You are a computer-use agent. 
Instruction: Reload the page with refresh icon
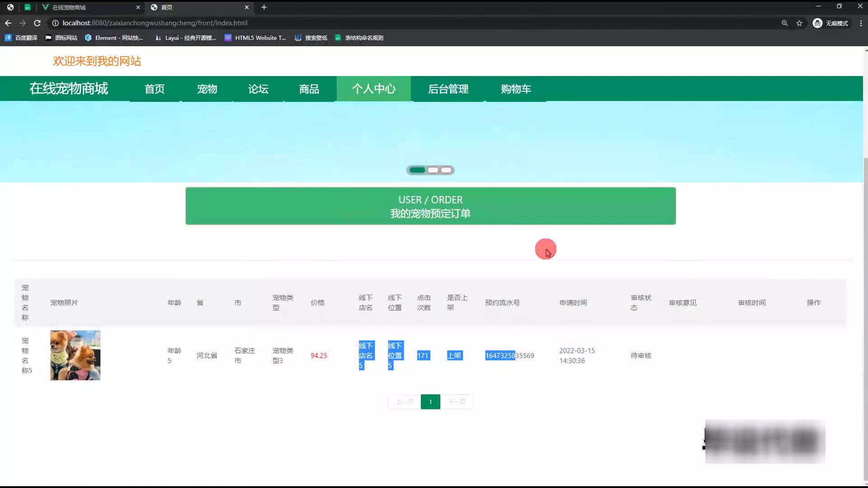[x=38, y=23]
